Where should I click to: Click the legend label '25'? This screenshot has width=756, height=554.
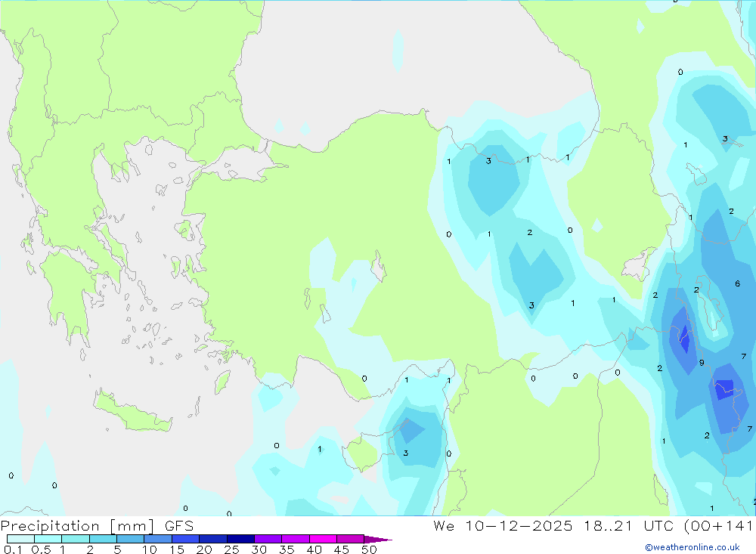tap(231, 549)
